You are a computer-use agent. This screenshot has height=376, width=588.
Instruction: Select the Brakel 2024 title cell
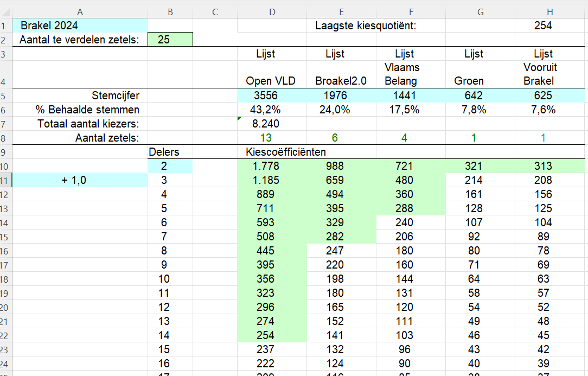pos(80,26)
